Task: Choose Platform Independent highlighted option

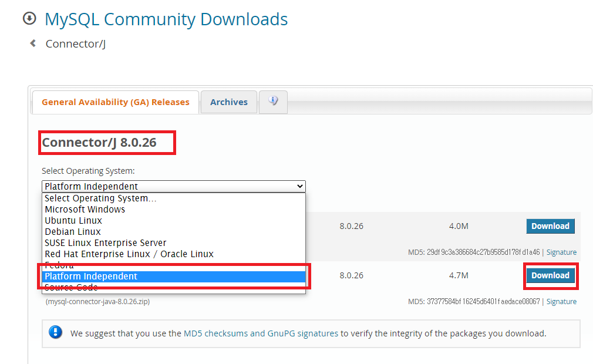Action: tap(174, 277)
